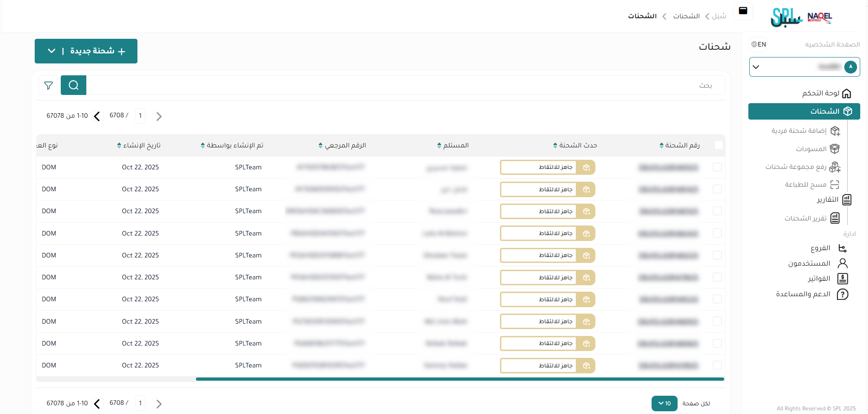Click bottom pagination right chevron
The image size is (868, 414).
tap(159, 404)
